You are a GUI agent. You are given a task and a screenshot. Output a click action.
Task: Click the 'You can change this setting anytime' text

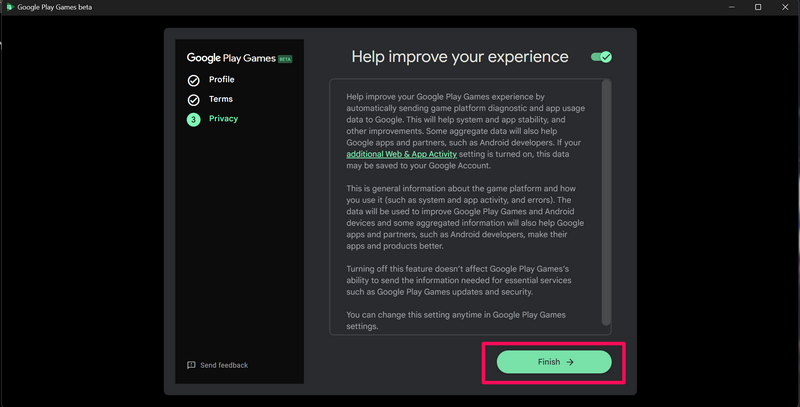(x=456, y=320)
